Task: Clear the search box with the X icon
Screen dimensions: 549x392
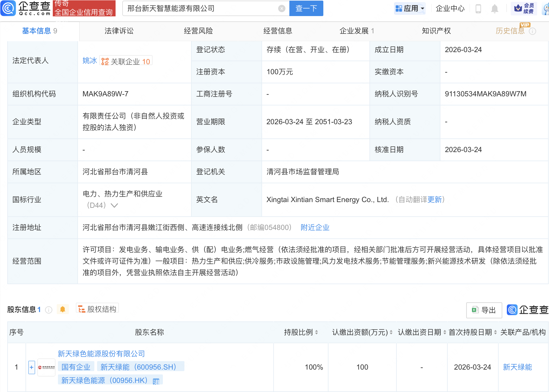Action: coord(281,8)
